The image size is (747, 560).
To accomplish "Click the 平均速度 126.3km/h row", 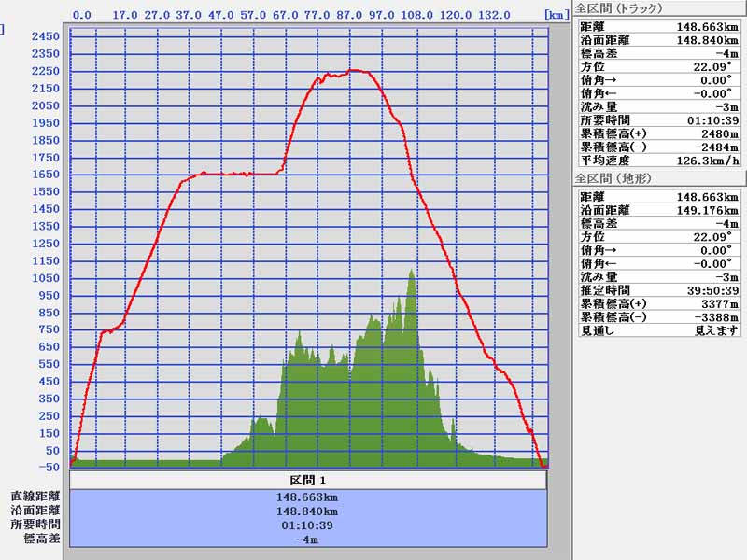I will 659,161.
